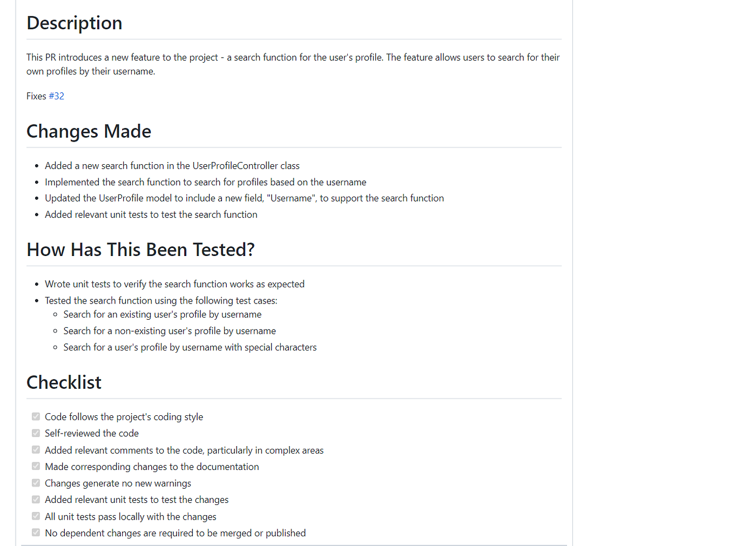
Task: Click the 'How Has This Been Tested?' heading
Action: [x=140, y=250]
